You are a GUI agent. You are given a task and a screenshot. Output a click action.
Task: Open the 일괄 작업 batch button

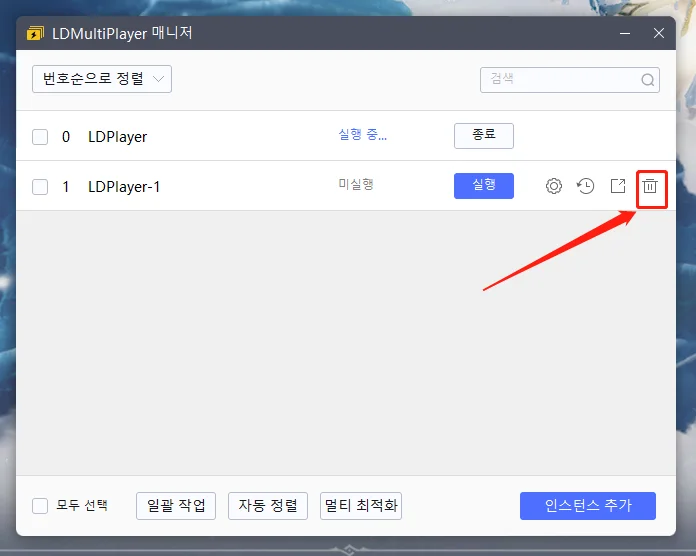(x=176, y=505)
